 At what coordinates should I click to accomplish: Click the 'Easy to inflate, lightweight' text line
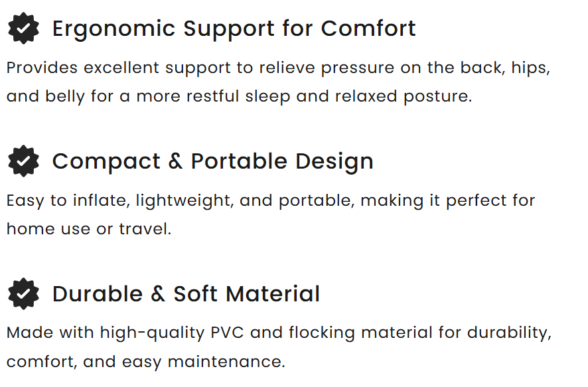271,200
